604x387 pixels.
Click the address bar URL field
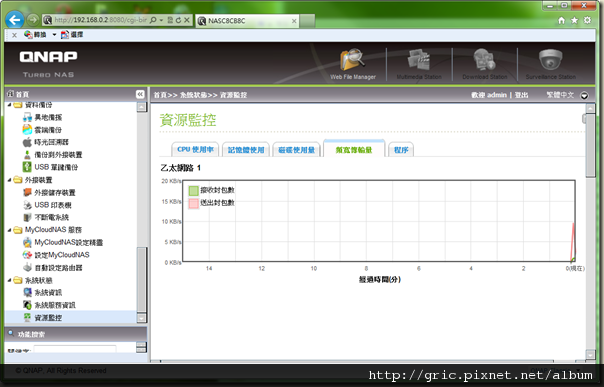click(x=100, y=20)
